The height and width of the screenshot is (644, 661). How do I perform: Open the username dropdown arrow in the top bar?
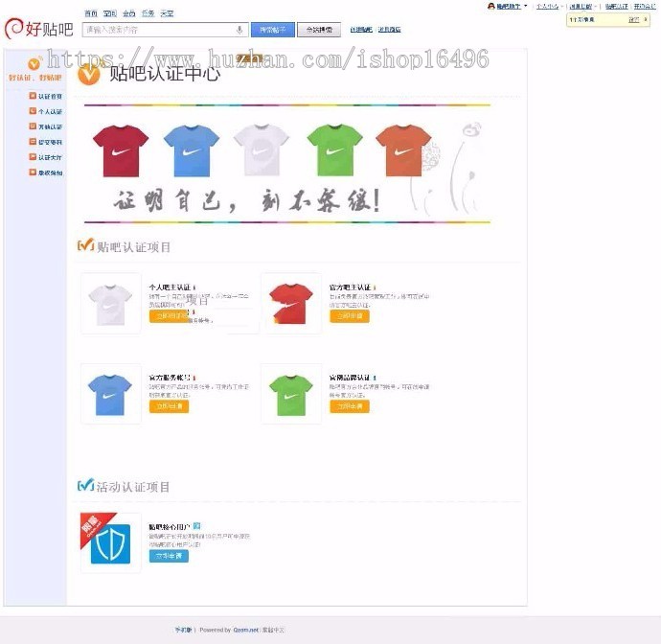pos(525,7)
